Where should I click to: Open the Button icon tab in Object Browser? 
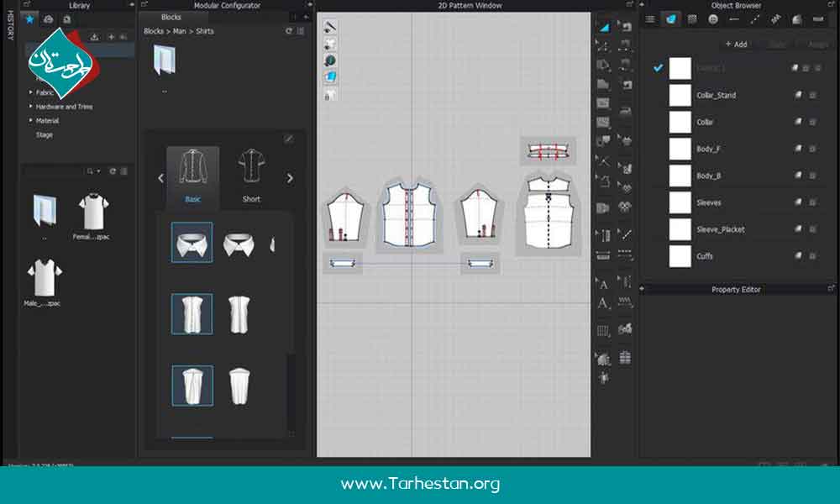[713, 18]
